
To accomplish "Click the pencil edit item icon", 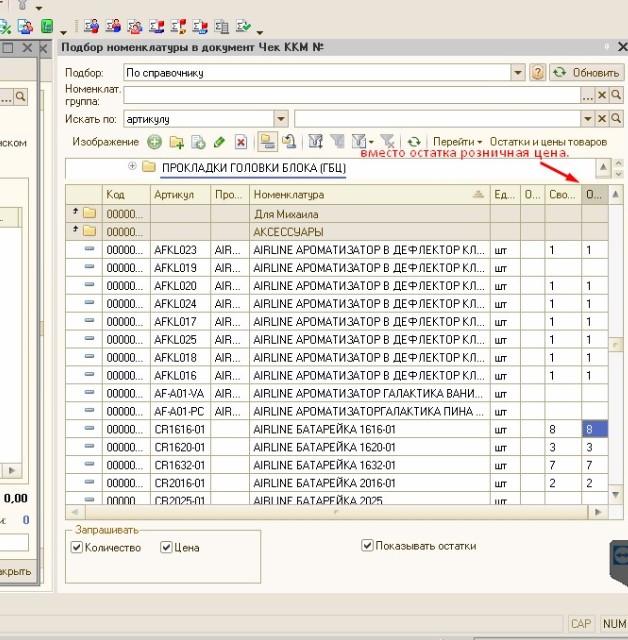I will pos(219,143).
